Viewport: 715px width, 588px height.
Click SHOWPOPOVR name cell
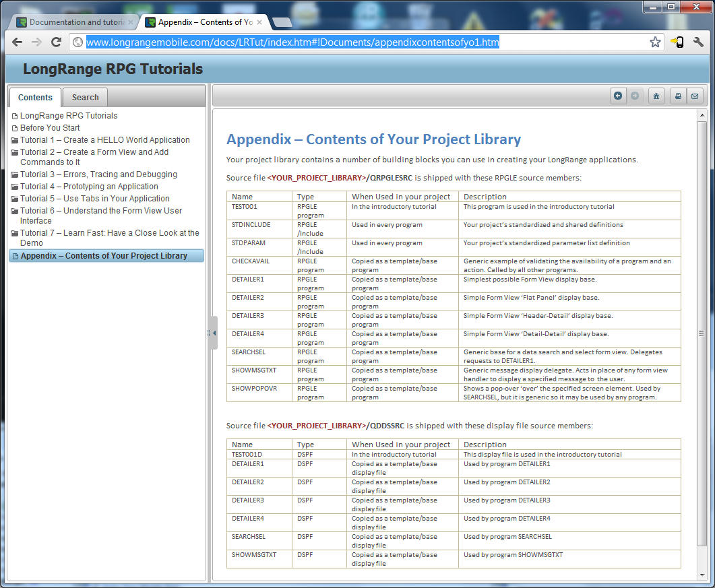coord(254,389)
